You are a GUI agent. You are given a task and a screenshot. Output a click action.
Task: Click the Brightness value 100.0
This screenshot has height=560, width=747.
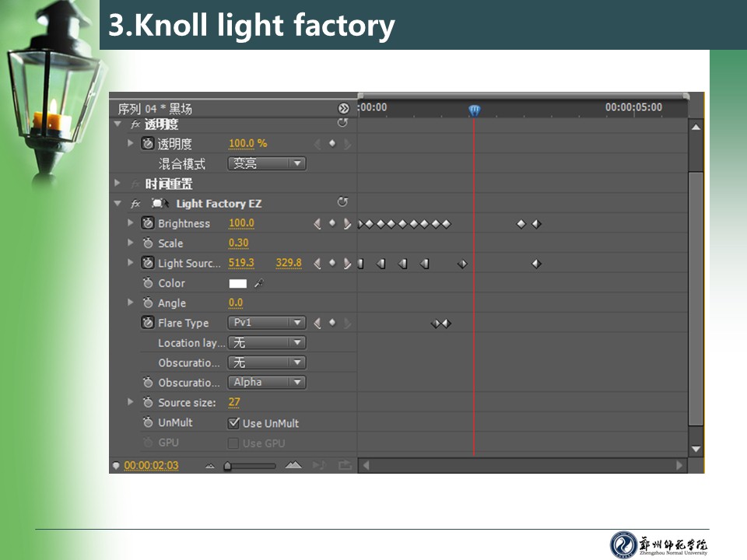(241, 223)
